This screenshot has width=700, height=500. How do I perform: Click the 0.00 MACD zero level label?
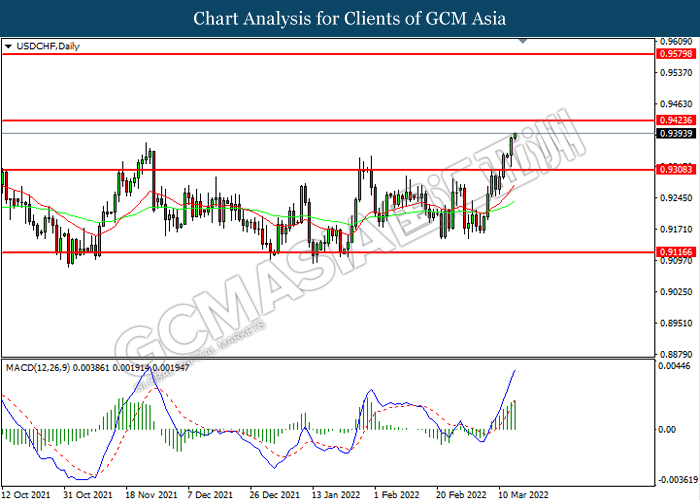pyautogui.click(x=667, y=429)
